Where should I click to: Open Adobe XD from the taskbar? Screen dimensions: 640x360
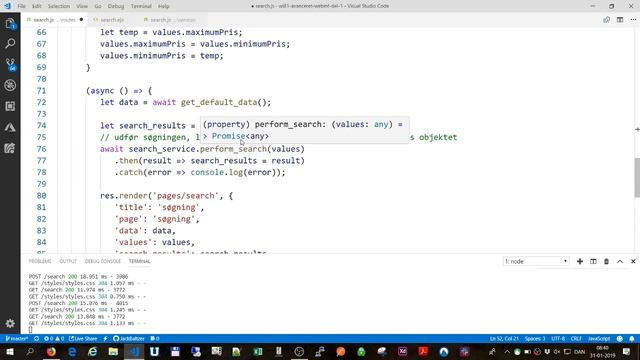click(x=402, y=351)
